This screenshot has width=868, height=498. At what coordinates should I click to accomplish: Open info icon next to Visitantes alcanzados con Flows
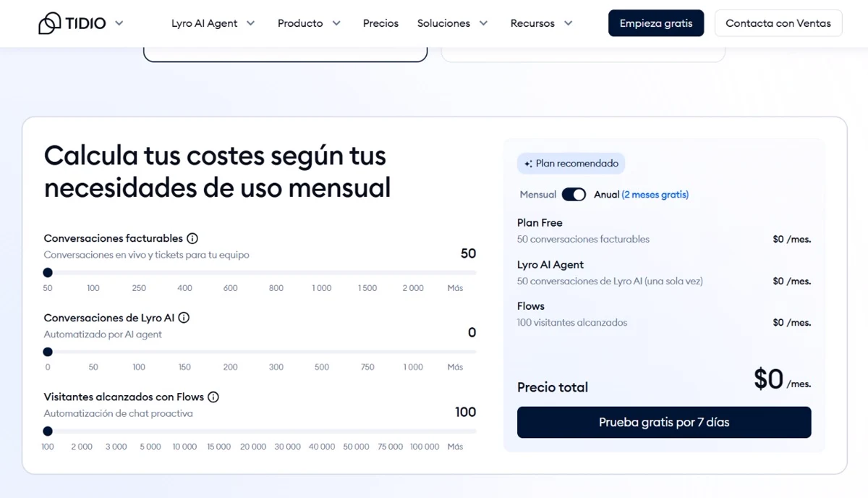213,397
